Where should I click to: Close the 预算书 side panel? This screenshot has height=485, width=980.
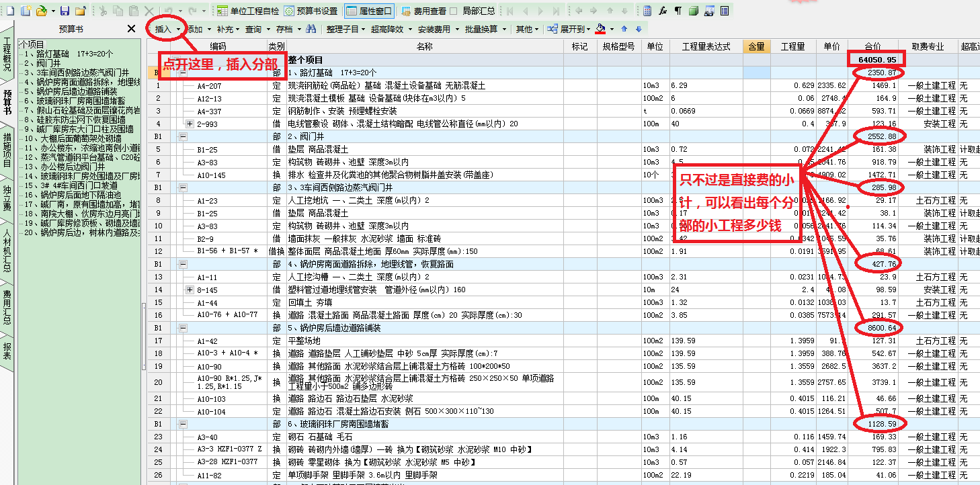132,29
